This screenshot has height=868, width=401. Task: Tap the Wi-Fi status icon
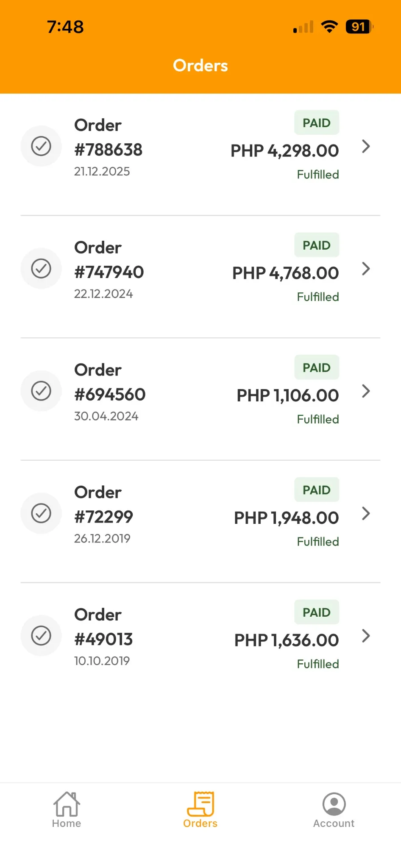(x=329, y=27)
